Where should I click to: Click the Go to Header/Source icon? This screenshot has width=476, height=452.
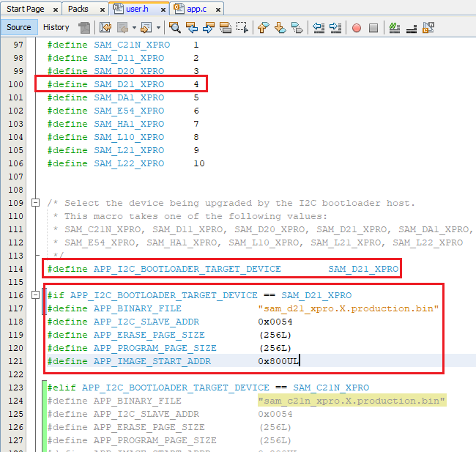click(428, 28)
